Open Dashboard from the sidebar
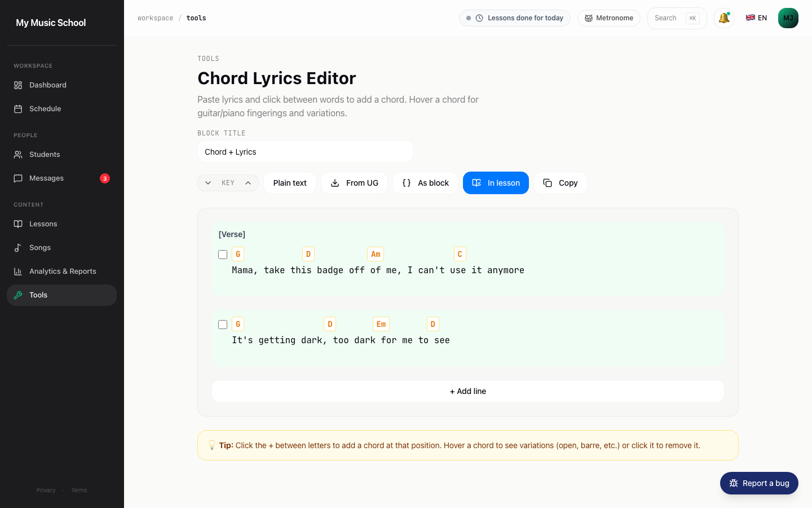This screenshot has width=812, height=508. pyautogui.click(x=61, y=85)
